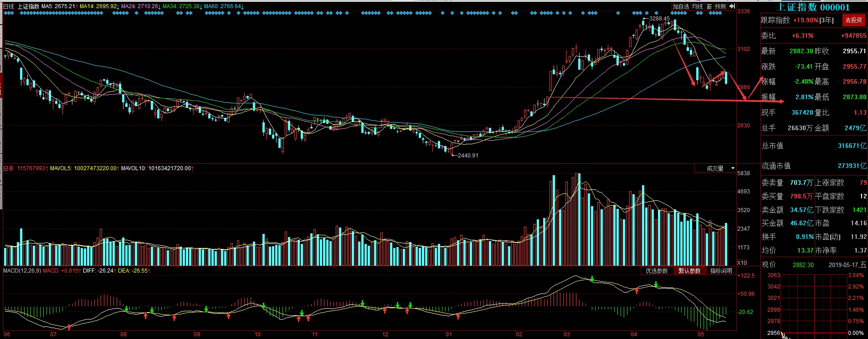The height and width of the screenshot is (339, 868).
Task: Click the X10 volume scale indicator
Action: pos(742,263)
